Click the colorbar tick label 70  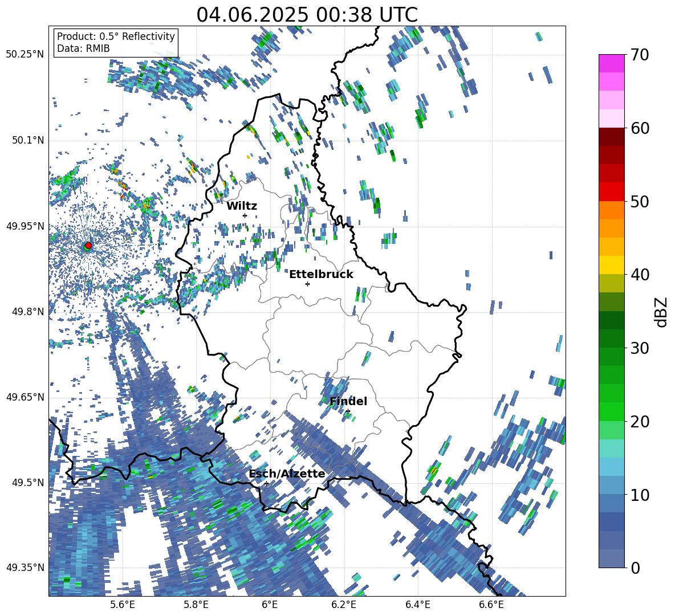pyautogui.click(x=640, y=55)
